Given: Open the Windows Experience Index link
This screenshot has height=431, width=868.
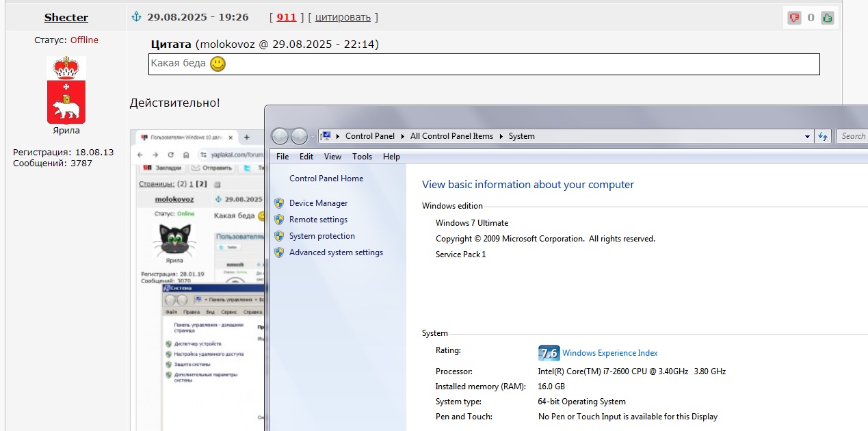Looking at the screenshot, I should [x=610, y=353].
